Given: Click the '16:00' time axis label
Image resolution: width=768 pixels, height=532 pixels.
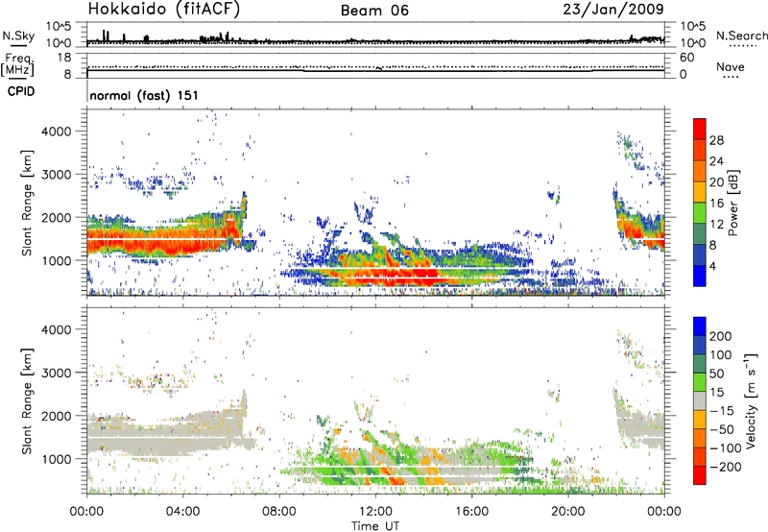Looking at the screenshot, I should pyautogui.click(x=471, y=512).
